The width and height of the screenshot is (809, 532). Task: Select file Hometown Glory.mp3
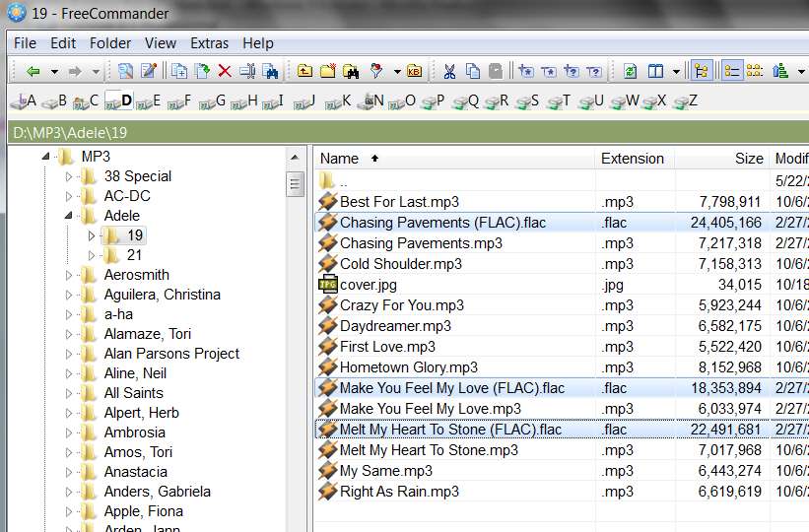(408, 367)
